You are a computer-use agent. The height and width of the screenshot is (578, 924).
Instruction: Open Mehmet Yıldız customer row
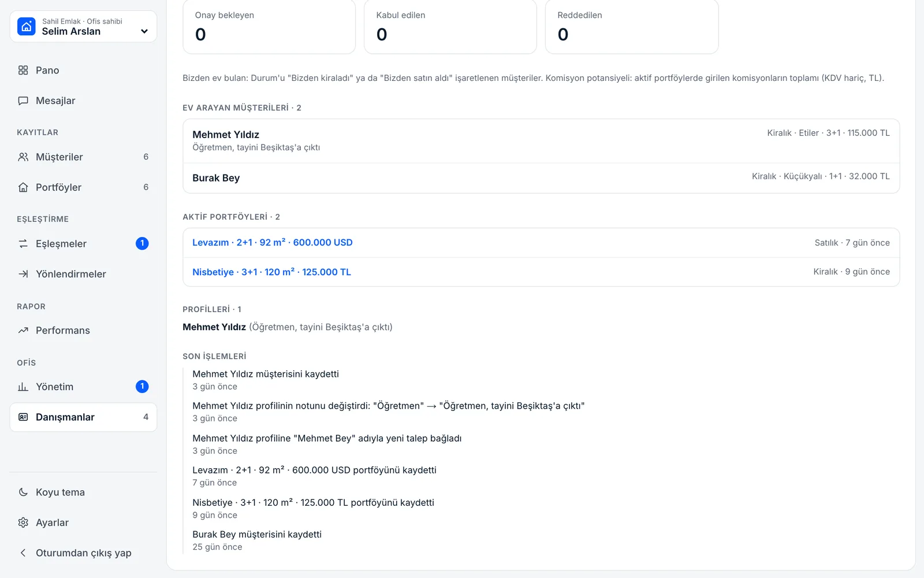click(541, 141)
